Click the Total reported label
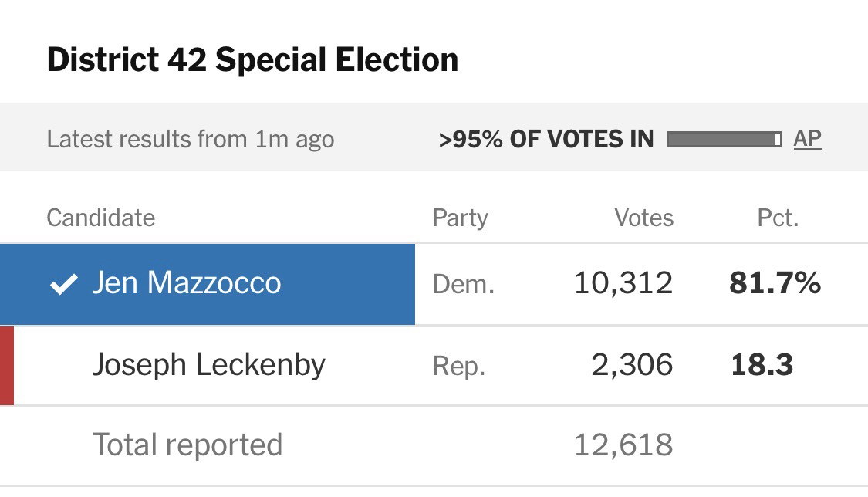The image size is (868, 497). click(x=187, y=445)
